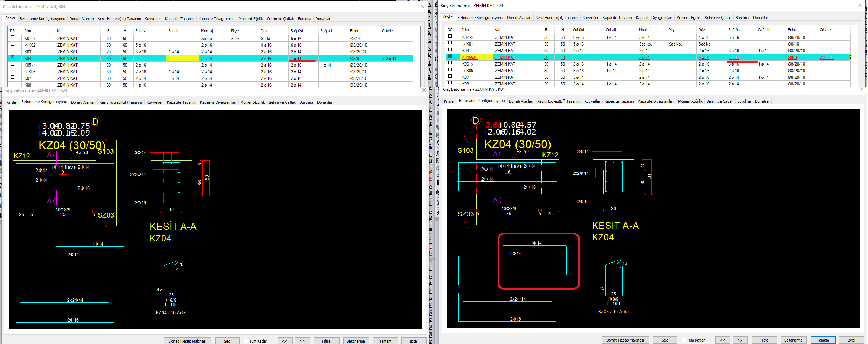The width and height of the screenshot is (868, 344).
Task: Open Moment-Eğrilik tab in bottom-left dialog
Action: (252, 102)
